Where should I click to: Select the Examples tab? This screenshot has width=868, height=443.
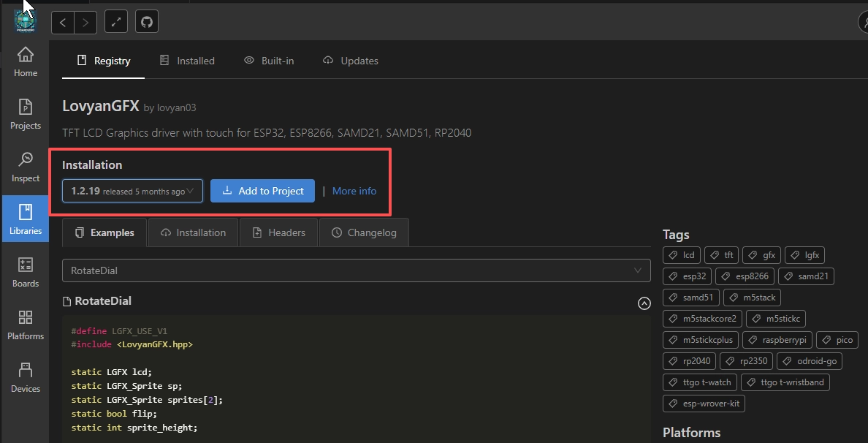coord(104,232)
